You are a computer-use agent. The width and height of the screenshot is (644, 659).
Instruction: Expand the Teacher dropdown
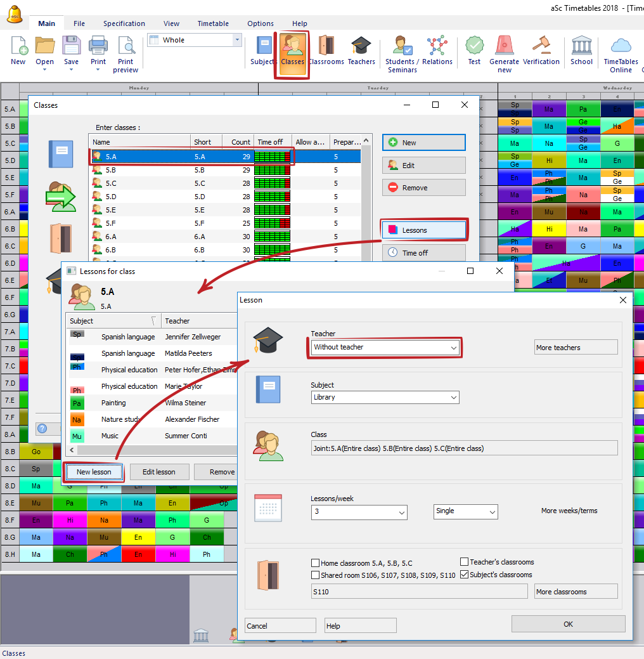click(x=453, y=348)
